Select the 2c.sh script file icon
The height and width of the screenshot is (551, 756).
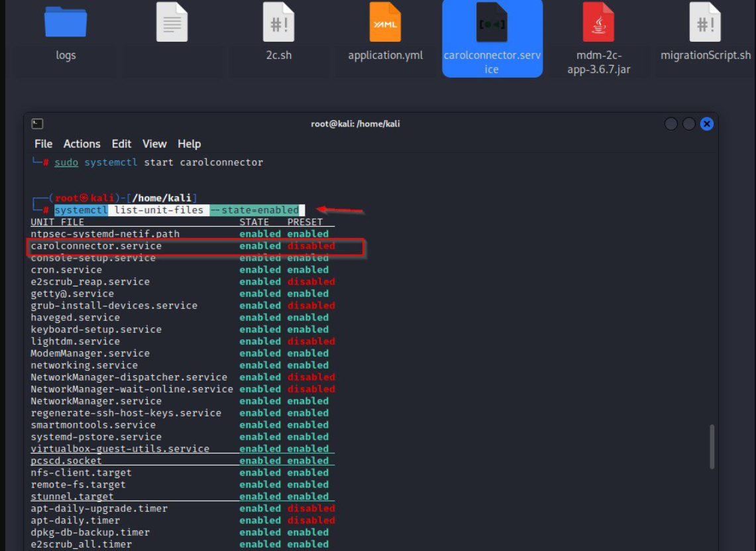coord(278,24)
